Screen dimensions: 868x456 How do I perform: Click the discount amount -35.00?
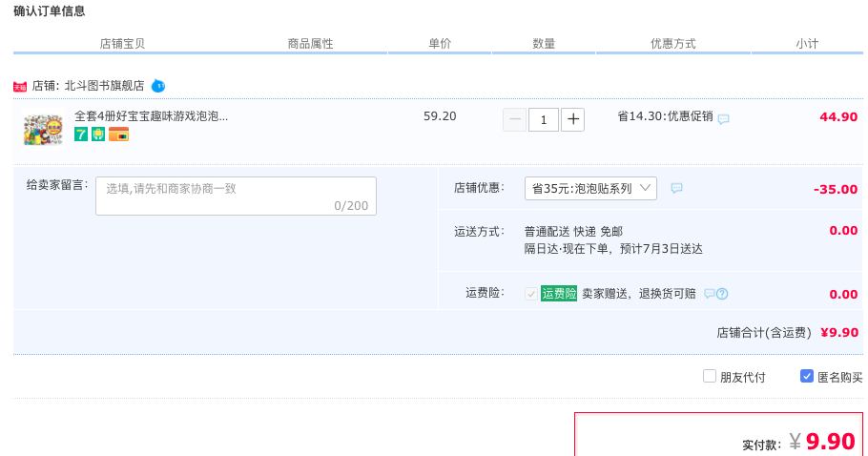836,189
